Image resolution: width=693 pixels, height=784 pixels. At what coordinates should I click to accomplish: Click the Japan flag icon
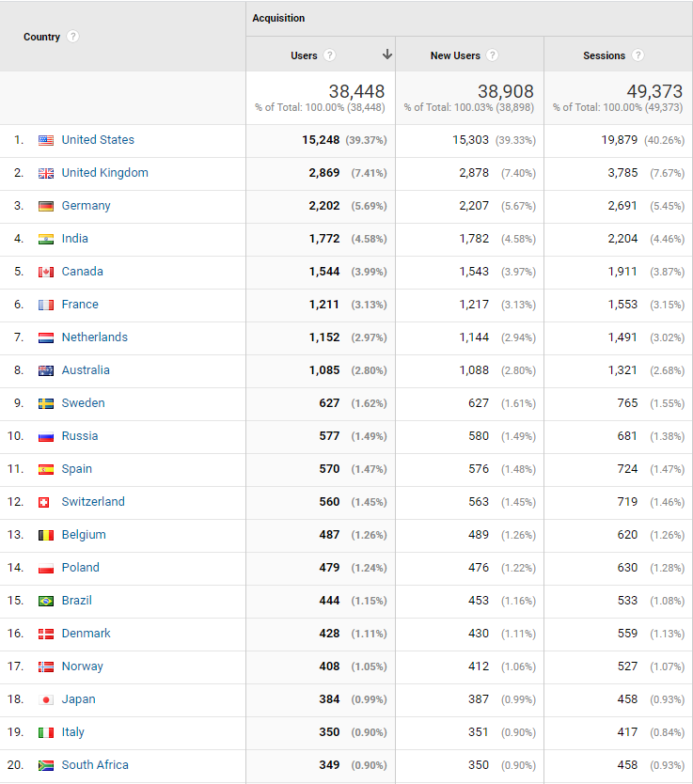pos(46,699)
